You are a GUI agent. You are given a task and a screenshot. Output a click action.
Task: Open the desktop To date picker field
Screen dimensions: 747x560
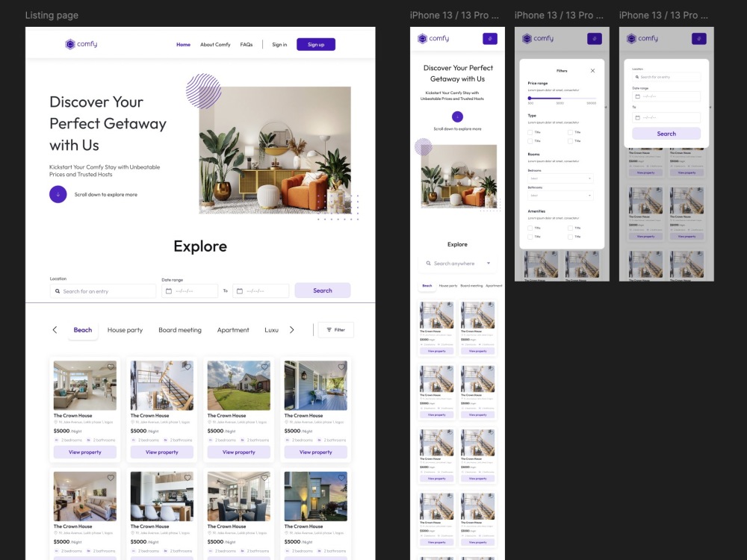click(x=261, y=291)
